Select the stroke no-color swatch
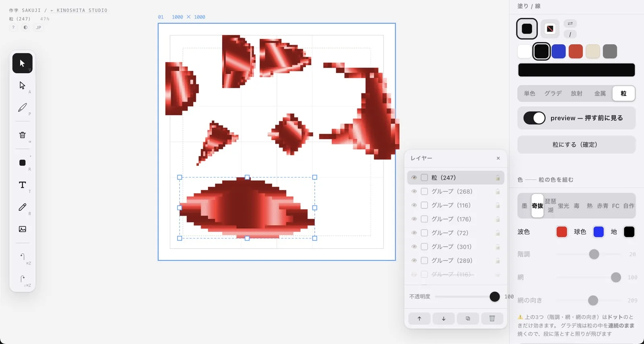This screenshot has height=344, width=644. tap(550, 29)
